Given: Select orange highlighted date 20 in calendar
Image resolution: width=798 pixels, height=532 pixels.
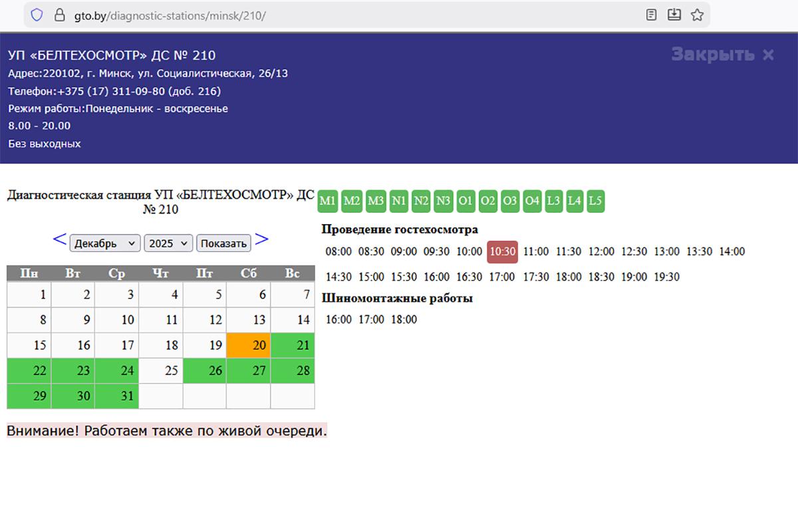Looking at the screenshot, I should [x=249, y=346].
